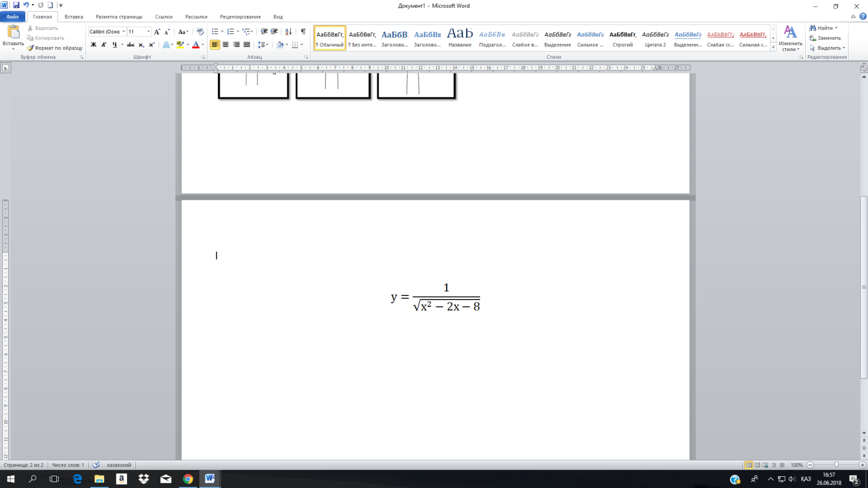Apply subscript formatting
This screenshot has width=868, height=488.
(141, 45)
